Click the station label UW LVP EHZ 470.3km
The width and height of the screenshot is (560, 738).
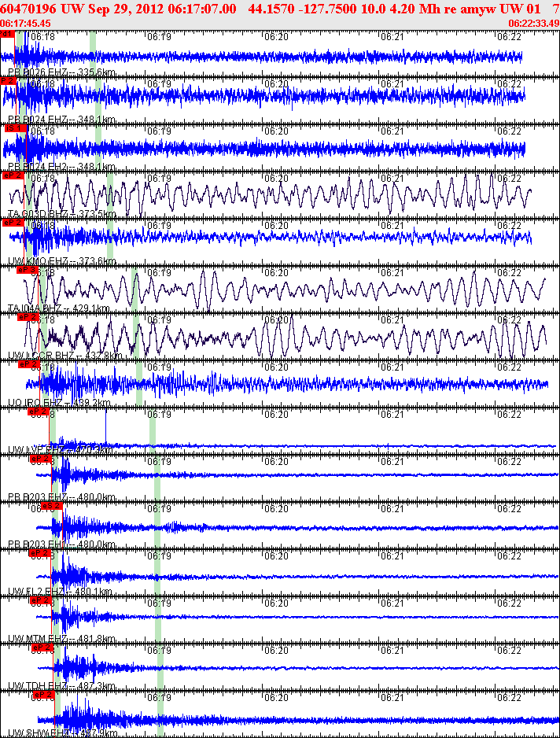click(61, 450)
